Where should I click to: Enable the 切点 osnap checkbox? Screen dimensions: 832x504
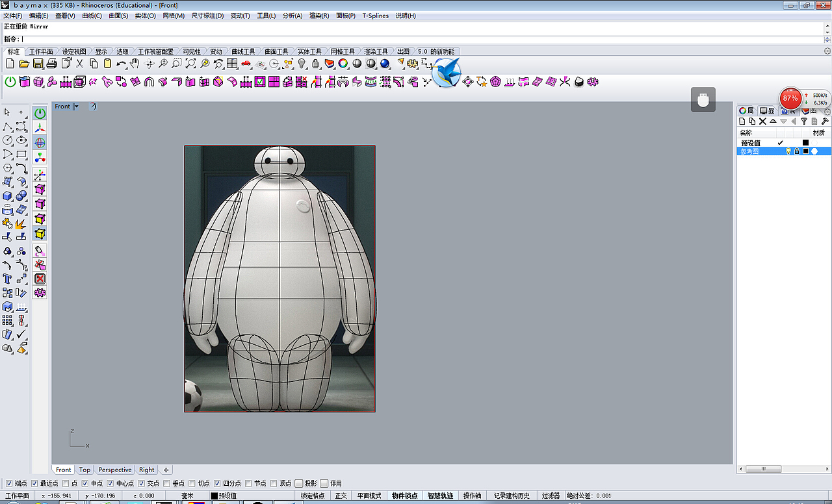coord(192,484)
